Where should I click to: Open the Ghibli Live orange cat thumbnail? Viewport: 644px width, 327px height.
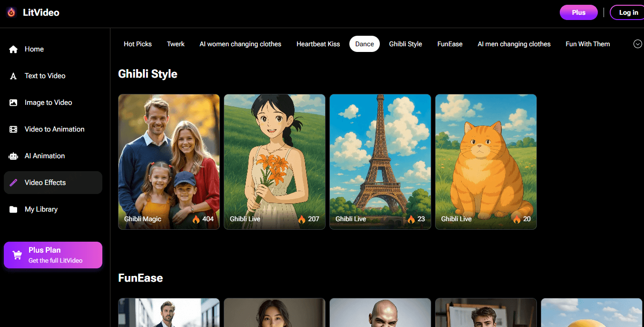pyautogui.click(x=486, y=162)
